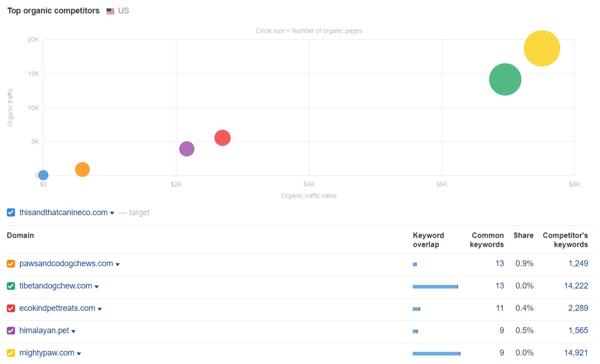
Task: Expand the ecokindpettreats.com dropdown arrow
Action: (x=100, y=309)
